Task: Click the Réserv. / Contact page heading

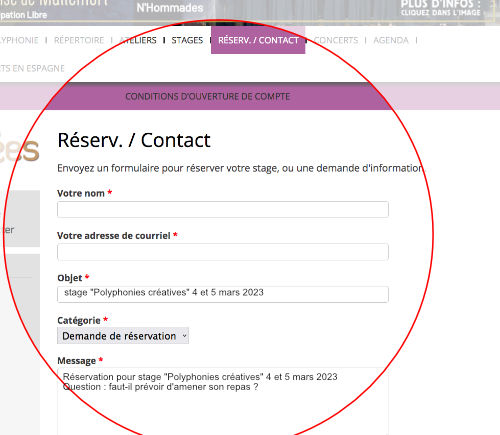Action: [x=134, y=140]
